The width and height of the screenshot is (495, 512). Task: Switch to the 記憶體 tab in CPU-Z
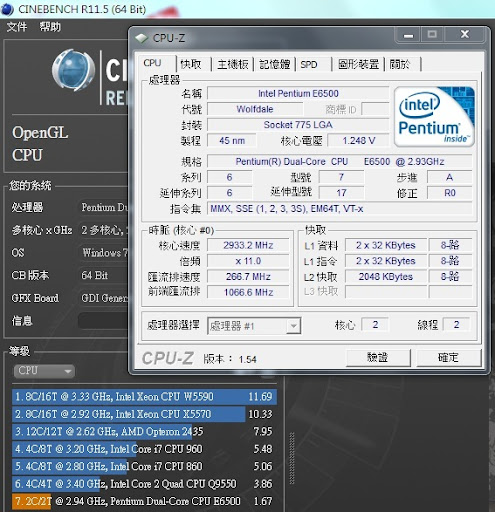click(275, 64)
